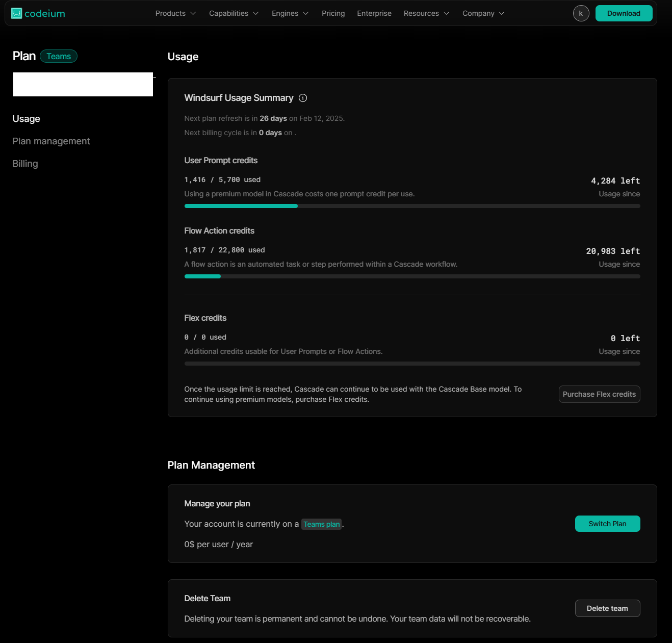Select Usage in the sidebar
The image size is (672, 643).
coord(27,119)
